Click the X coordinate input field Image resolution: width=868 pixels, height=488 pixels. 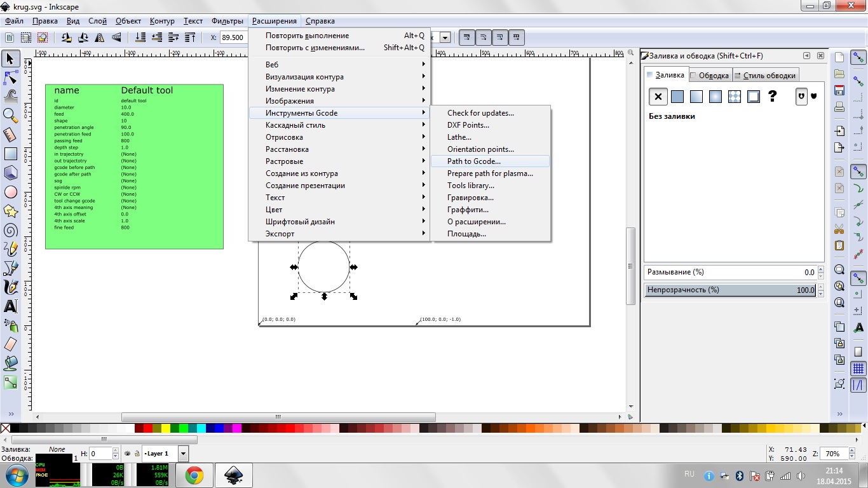pyautogui.click(x=233, y=37)
